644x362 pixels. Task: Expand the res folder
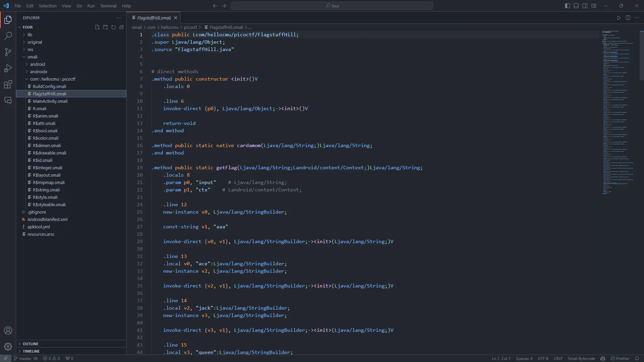click(x=71, y=49)
